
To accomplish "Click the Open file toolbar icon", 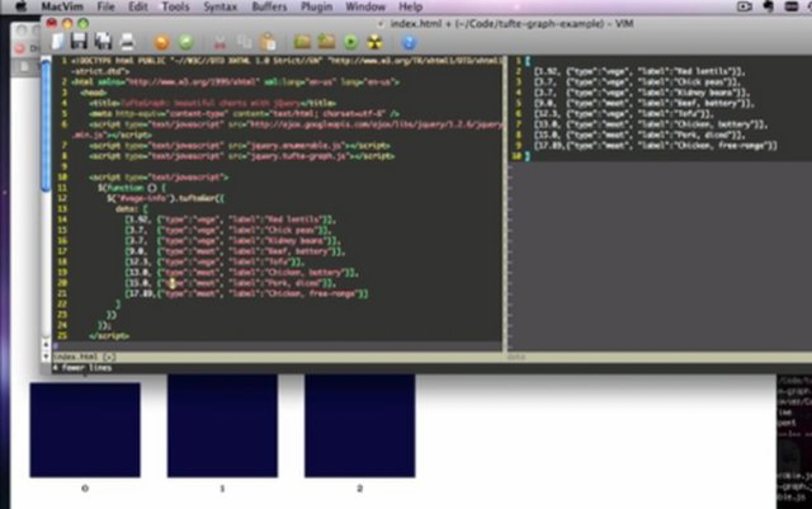I will point(58,42).
